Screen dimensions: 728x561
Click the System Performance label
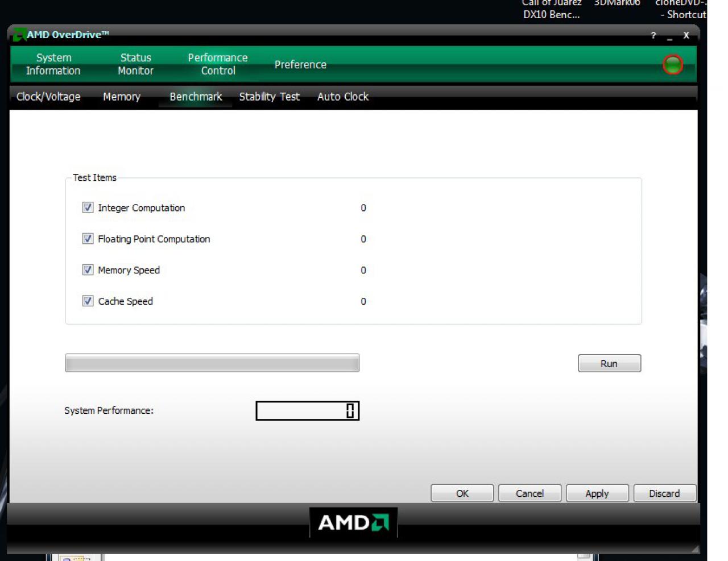109,410
